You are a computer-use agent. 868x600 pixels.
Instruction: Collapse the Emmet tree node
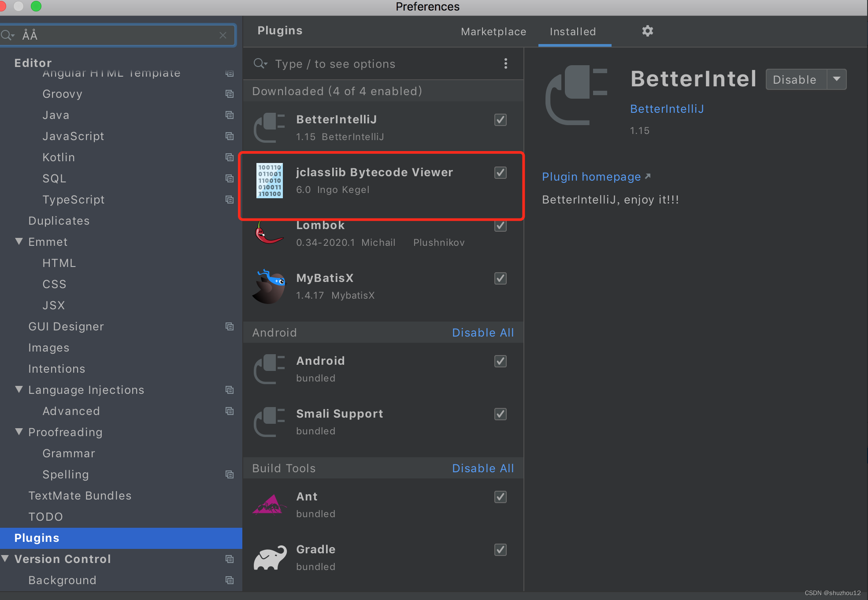click(19, 241)
